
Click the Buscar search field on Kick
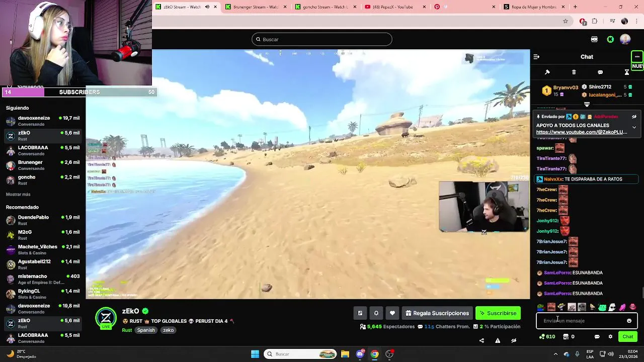(x=322, y=39)
